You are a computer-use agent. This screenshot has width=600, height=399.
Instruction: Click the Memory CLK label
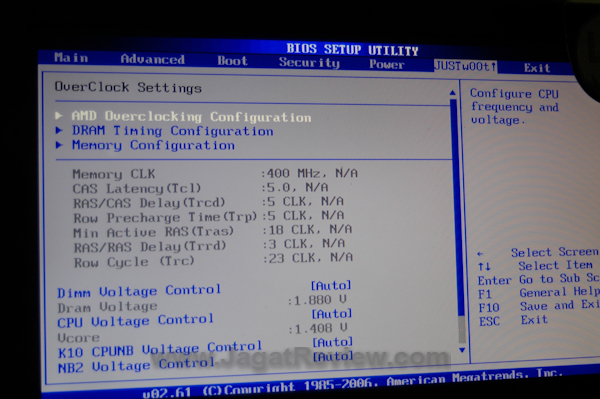(x=114, y=174)
